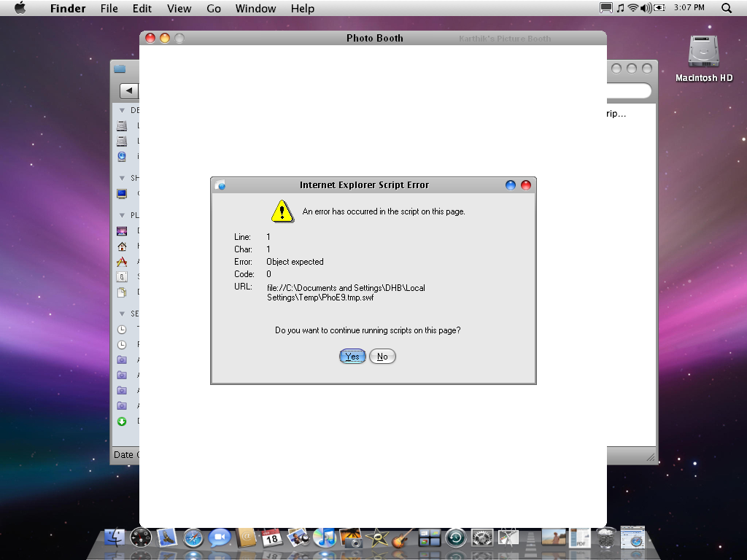Launch Dashboard from the dock
Viewport: 747px width, 560px height.
[141, 538]
